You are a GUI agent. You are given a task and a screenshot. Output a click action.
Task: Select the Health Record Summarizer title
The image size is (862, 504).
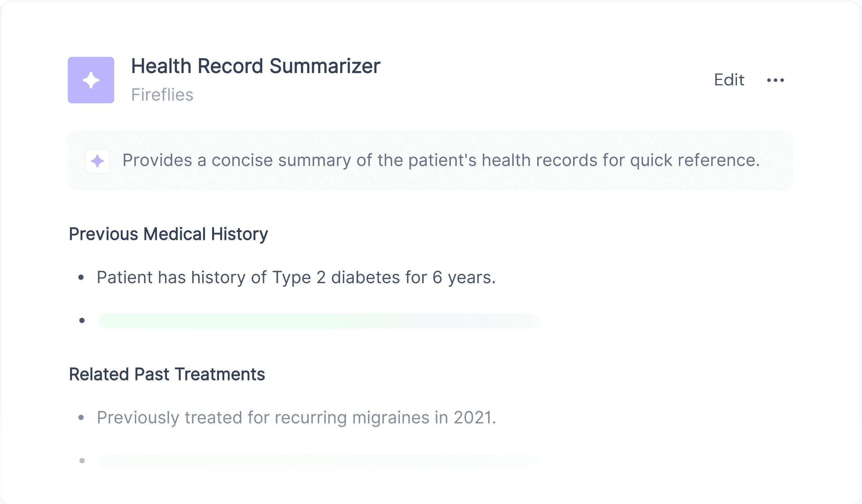(x=256, y=66)
